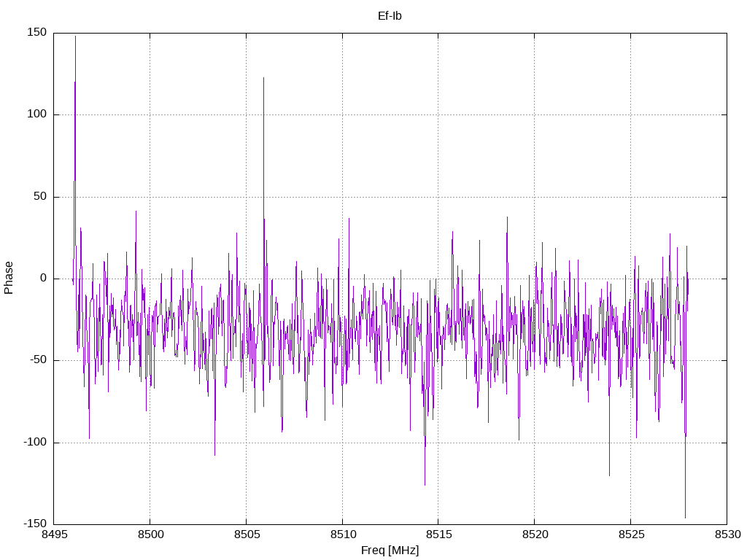Click the Freq [MHz] axis label

point(390,551)
